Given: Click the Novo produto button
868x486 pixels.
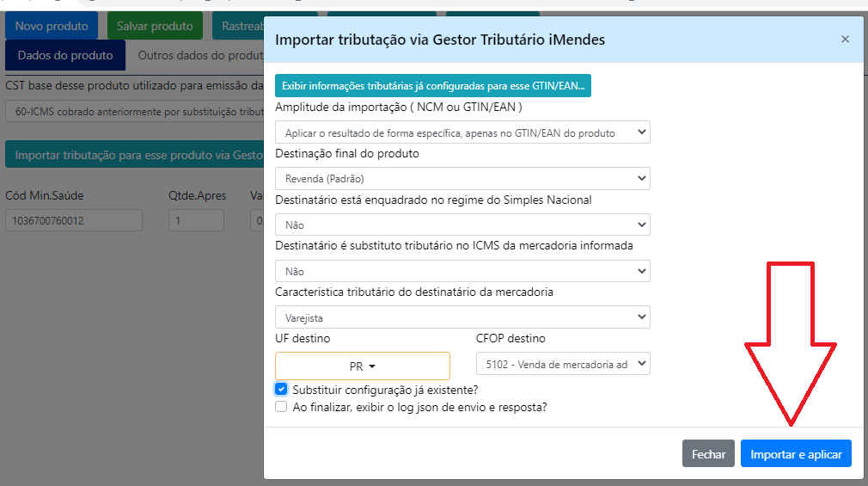Looking at the screenshot, I should pyautogui.click(x=52, y=26).
